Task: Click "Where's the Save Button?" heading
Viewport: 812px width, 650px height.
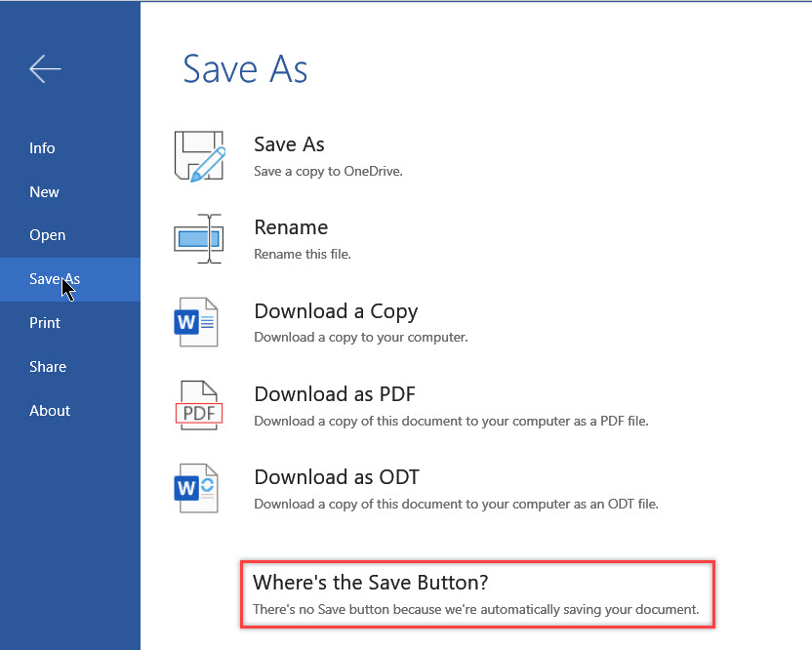Action: tap(371, 583)
